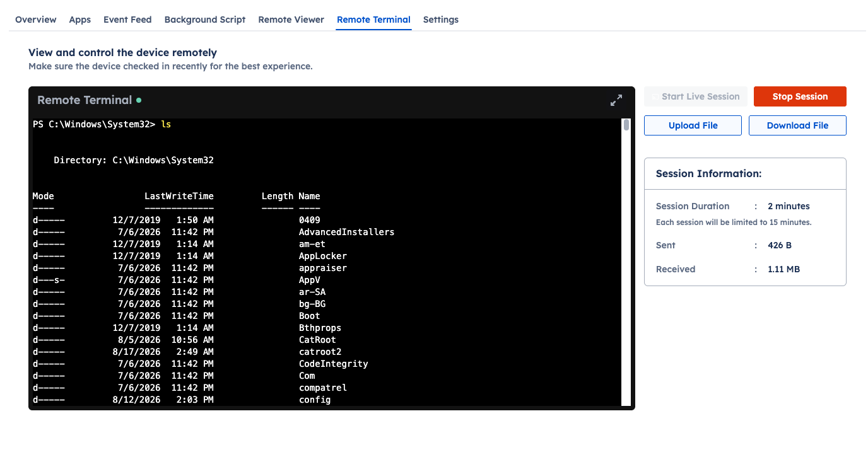
Task: Click the bg-BG directory name
Action: (312, 304)
